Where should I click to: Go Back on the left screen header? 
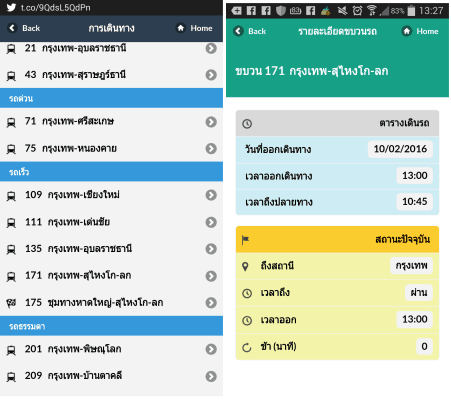24,28
